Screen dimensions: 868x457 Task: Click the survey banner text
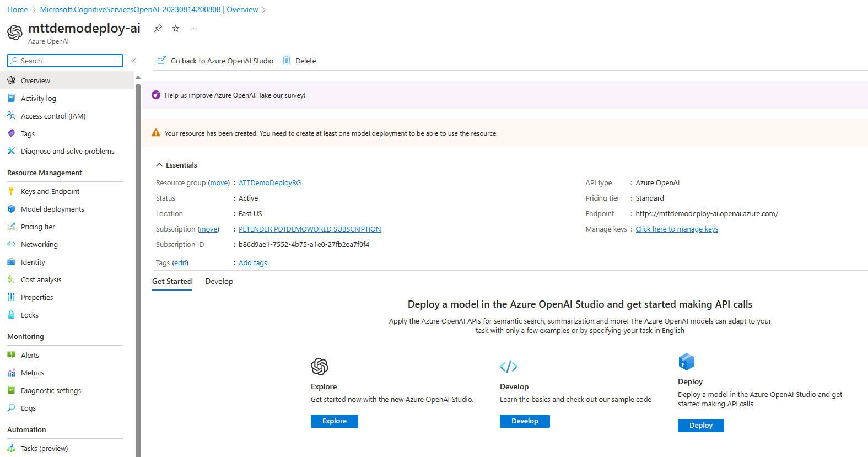point(235,95)
